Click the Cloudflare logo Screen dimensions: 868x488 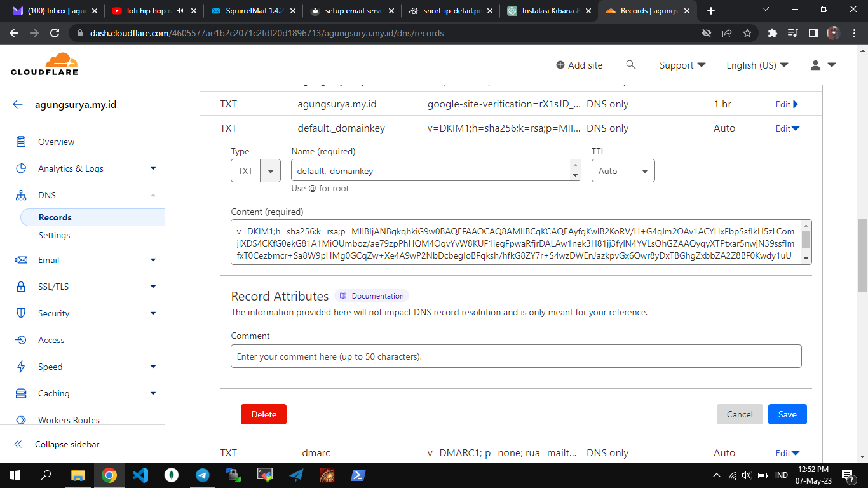[x=44, y=64]
